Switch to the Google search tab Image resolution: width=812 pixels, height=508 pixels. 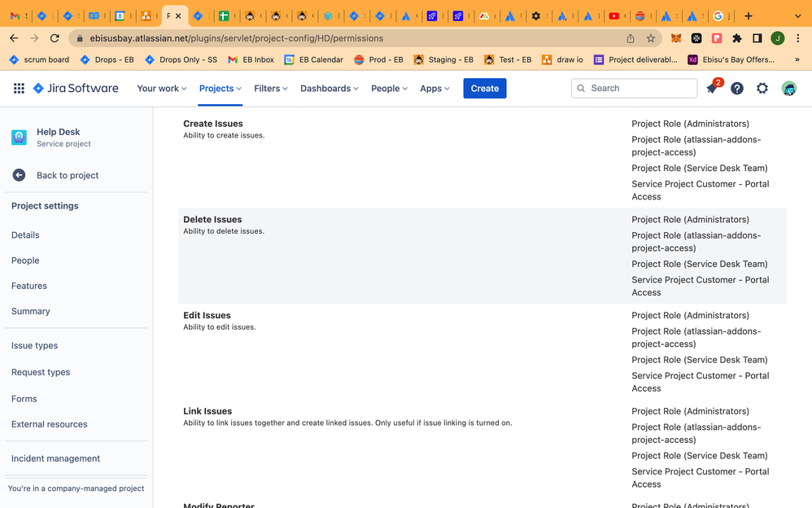[x=718, y=16]
